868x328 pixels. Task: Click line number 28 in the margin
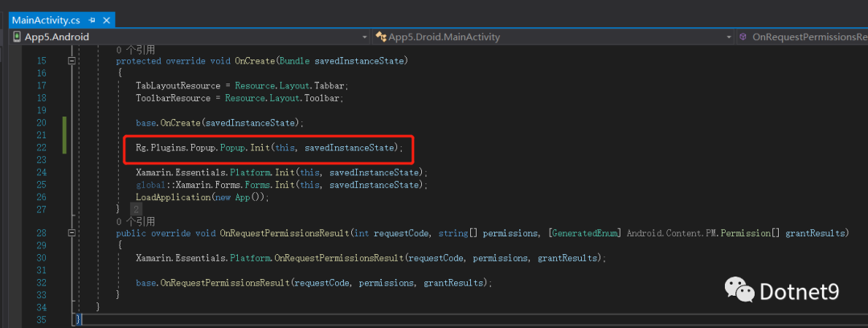[x=42, y=233]
